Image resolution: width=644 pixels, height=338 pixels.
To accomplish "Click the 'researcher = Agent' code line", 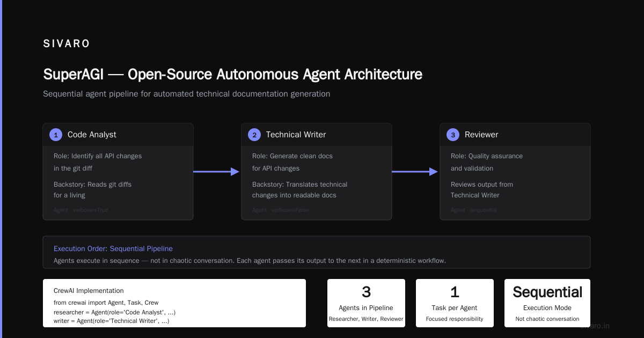I will [x=115, y=312].
